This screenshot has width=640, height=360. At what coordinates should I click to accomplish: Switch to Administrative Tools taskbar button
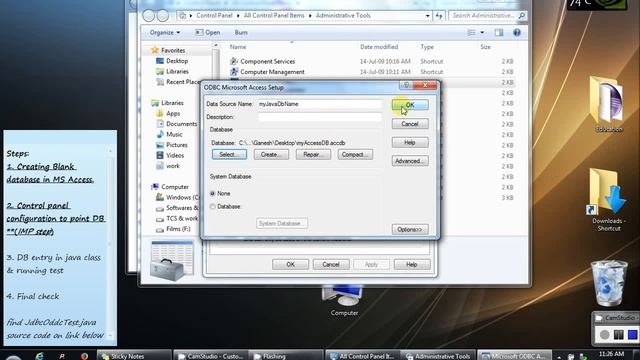[439, 356]
